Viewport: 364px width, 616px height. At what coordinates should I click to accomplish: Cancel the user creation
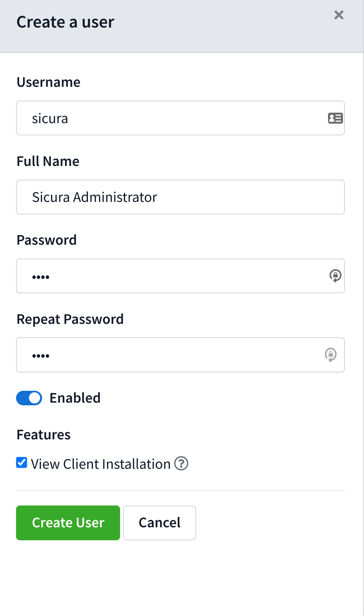(x=159, y=523)
